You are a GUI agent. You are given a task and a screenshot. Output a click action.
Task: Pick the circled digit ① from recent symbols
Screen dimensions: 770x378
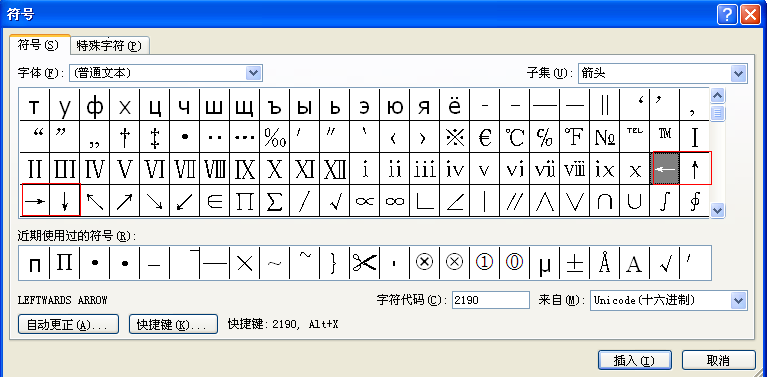[x=485, y=263]
